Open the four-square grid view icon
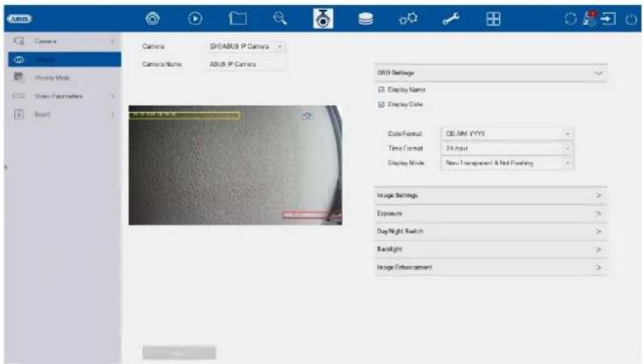Viewport: 643px width, 364px height. pyautogui.click(x=493, y=18)
